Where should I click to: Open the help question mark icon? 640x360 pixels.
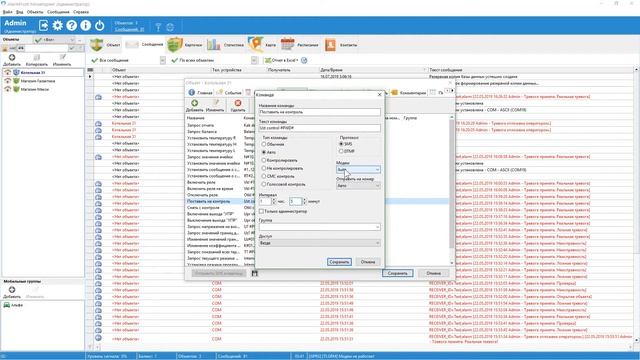71,25
